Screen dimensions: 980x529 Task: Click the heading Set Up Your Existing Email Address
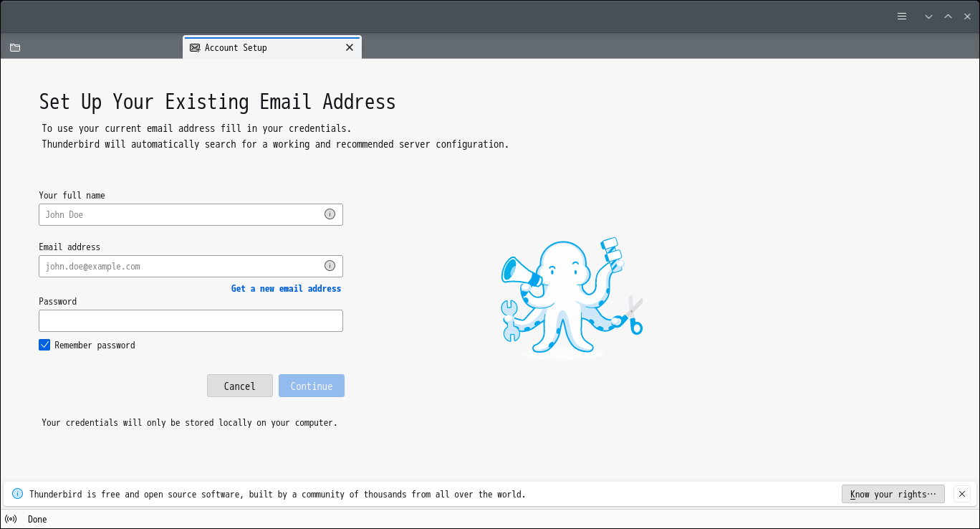217,102
